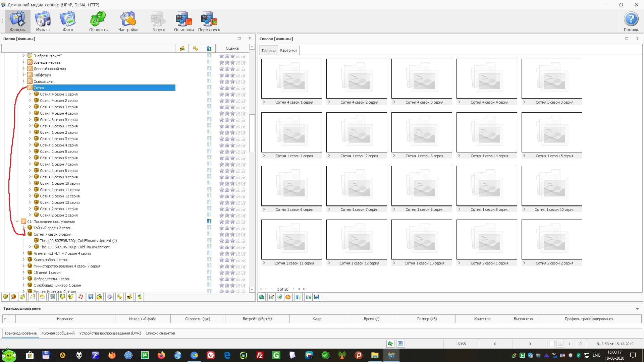644x362 pixels.
Task: Expand Сотня 4 сезон 1 серия node
Action: click(30, 94)
